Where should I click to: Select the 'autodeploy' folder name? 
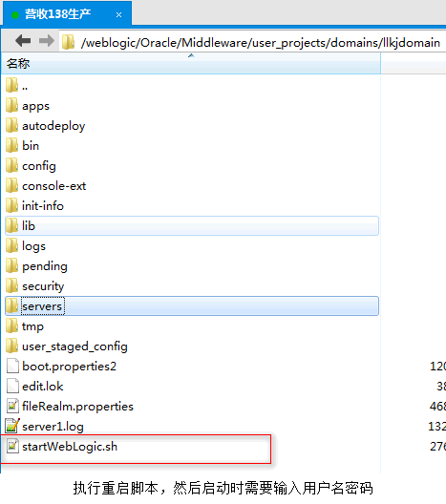pos(53,126)
